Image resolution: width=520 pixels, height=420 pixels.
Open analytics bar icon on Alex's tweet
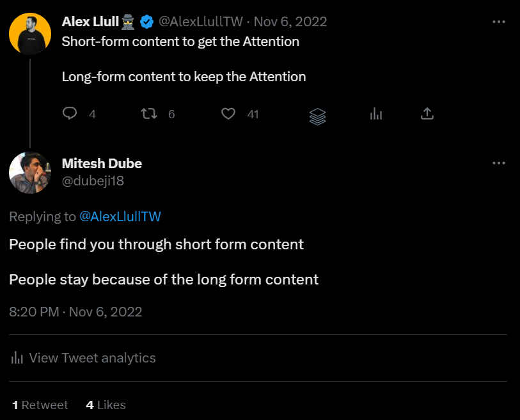pyautogui.click(x=376, y=114)
